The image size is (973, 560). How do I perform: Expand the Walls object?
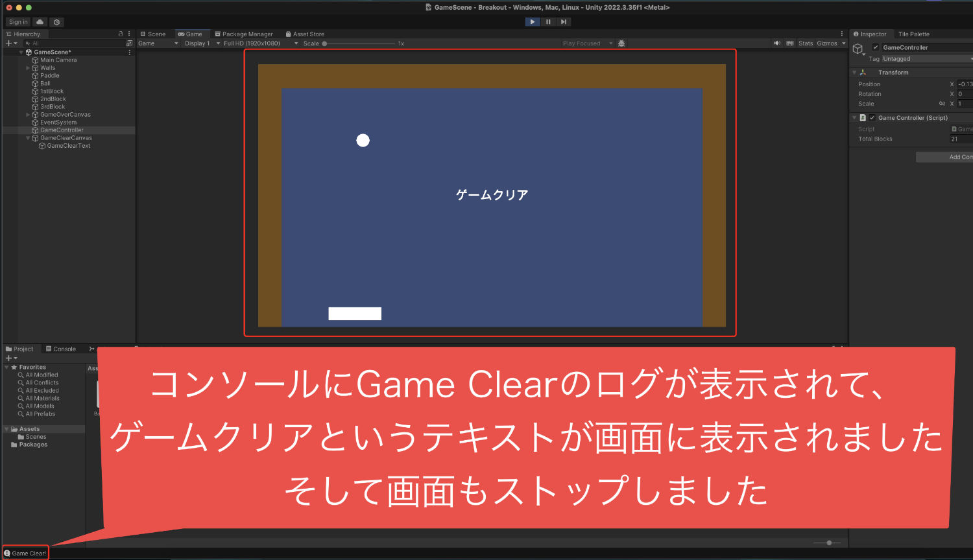click(28, 68)
